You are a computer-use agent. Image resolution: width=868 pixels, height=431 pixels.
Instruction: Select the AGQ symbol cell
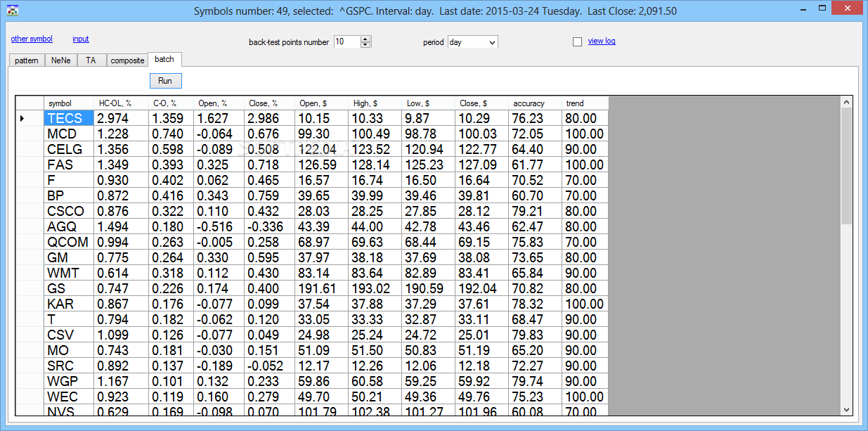coord(69,227)
